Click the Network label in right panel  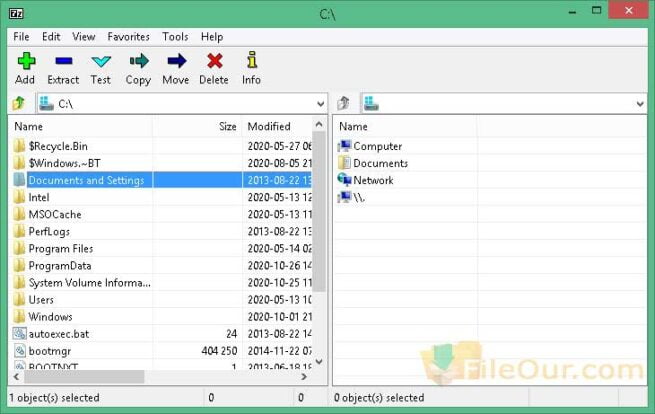tap(373, 180)
